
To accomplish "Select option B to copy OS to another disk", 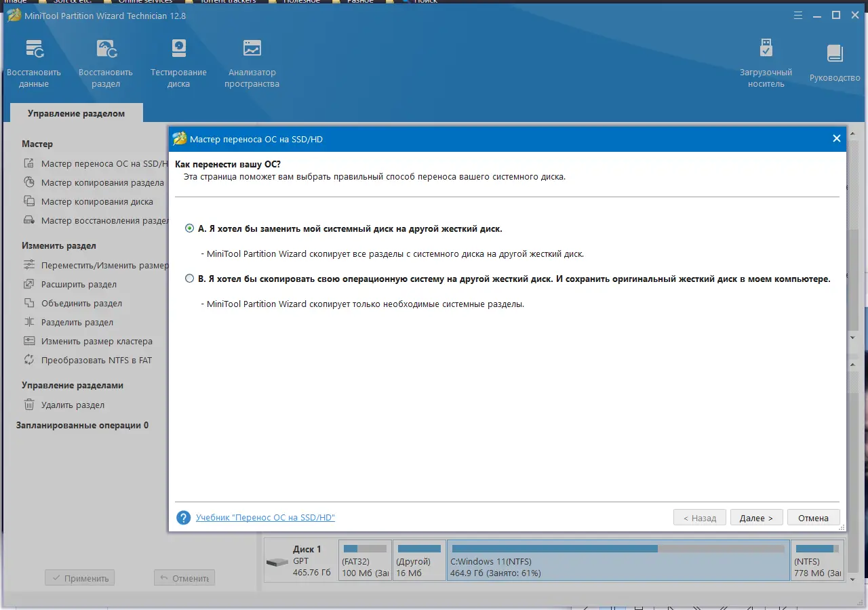I will [x=189, y=278].
